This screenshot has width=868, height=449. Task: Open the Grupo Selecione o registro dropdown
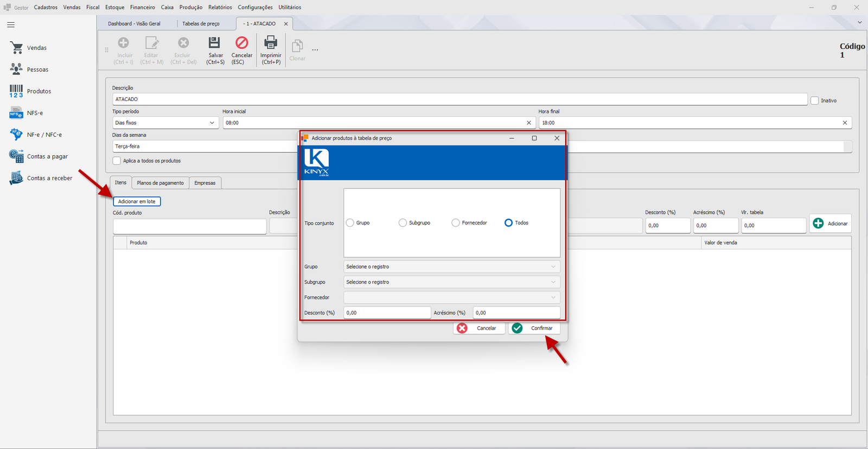point(452,267)
